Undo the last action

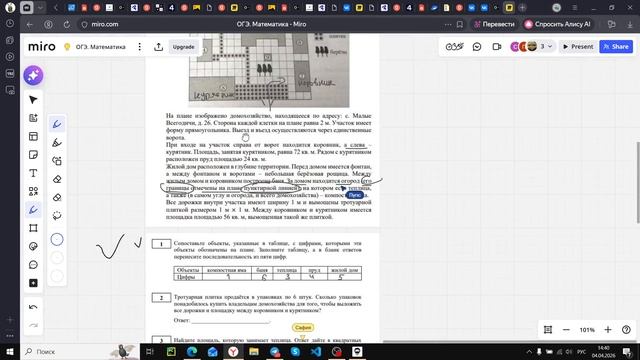(33, 307)
